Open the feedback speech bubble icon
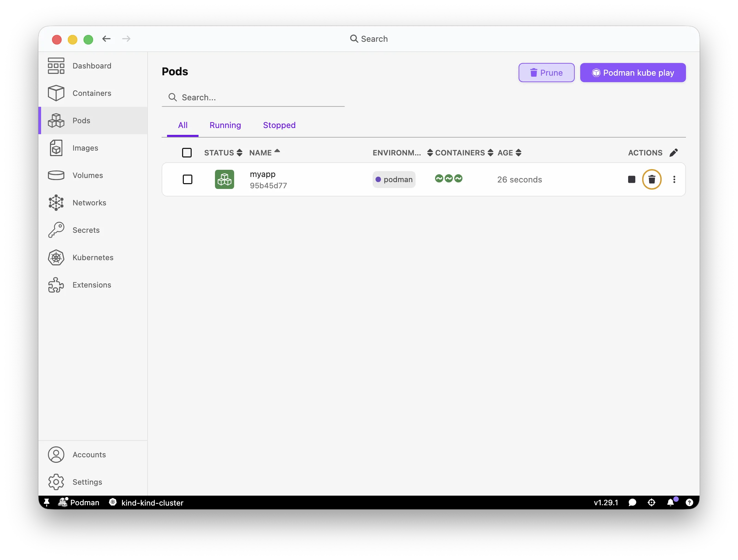 [x=633, y=502]
